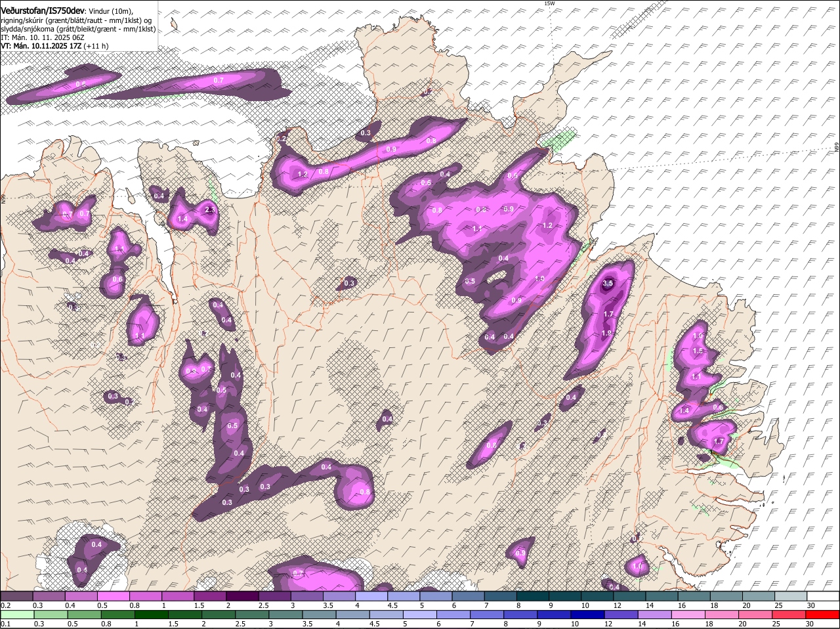Pick the lower-row legend swatch starting at 6
Image resolution: width=840 pixels, height=629 pixels.
[x=453, y=615]
